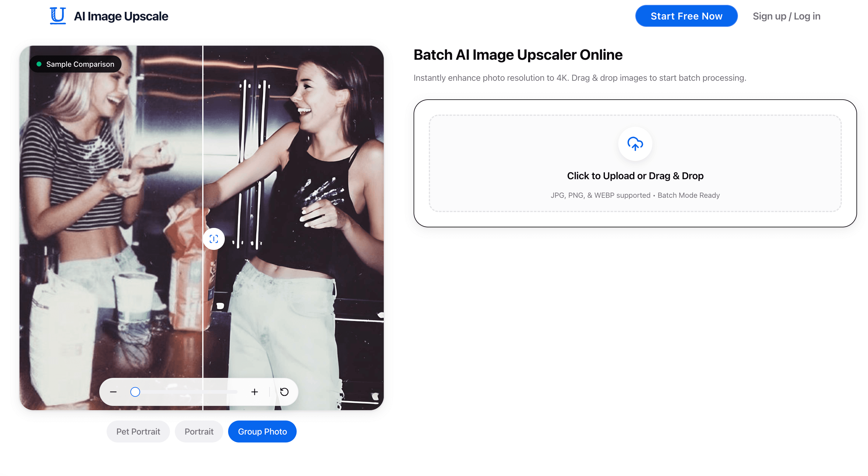Toggle the Sample Comparison badge
The width and height of the screenshot is (868, 476).
[76, 64]
